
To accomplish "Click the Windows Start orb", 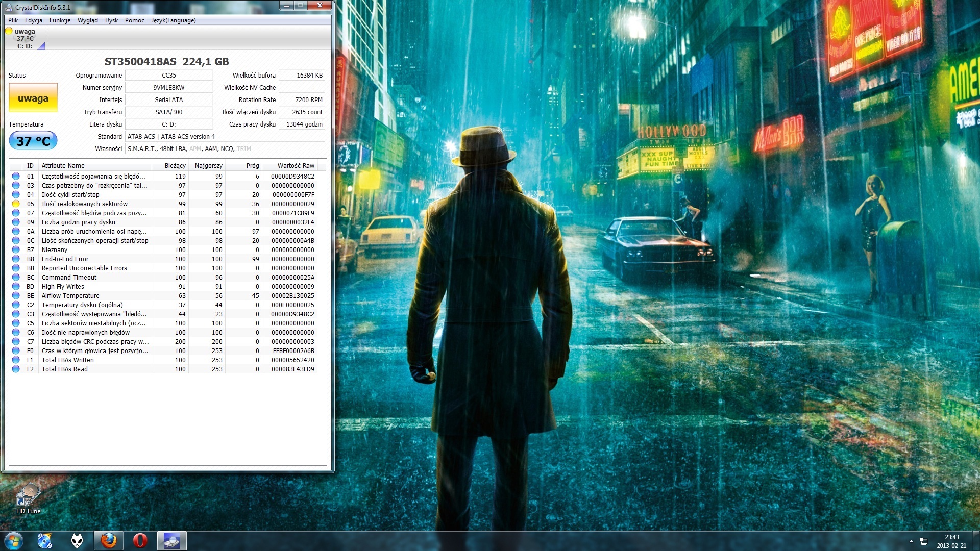I will 14,541.
